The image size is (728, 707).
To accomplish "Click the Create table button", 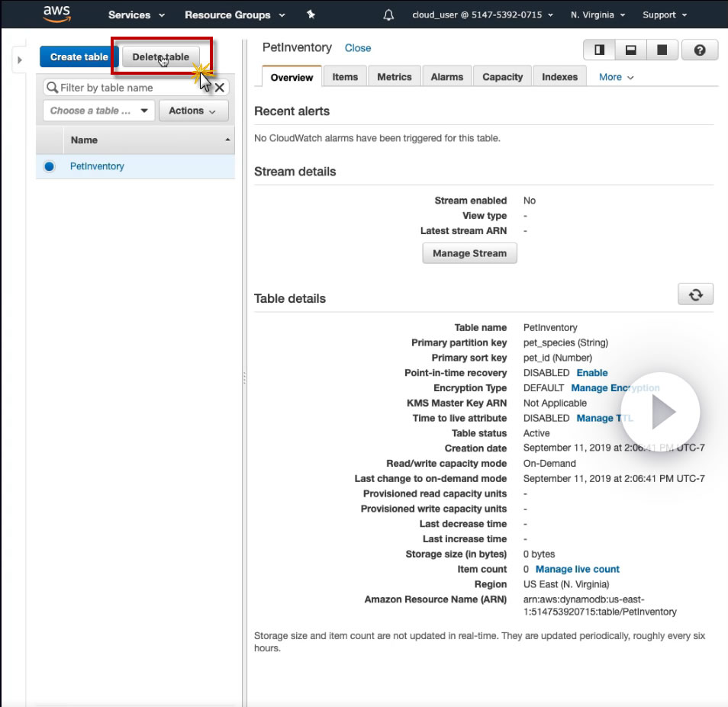I will (79, 56).
